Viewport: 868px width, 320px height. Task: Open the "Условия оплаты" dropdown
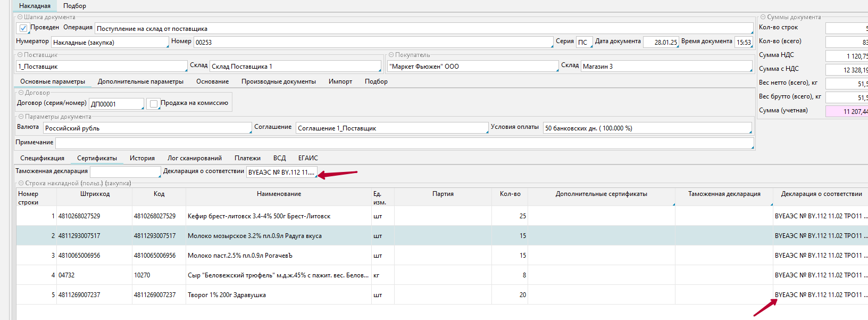point(647,128)
